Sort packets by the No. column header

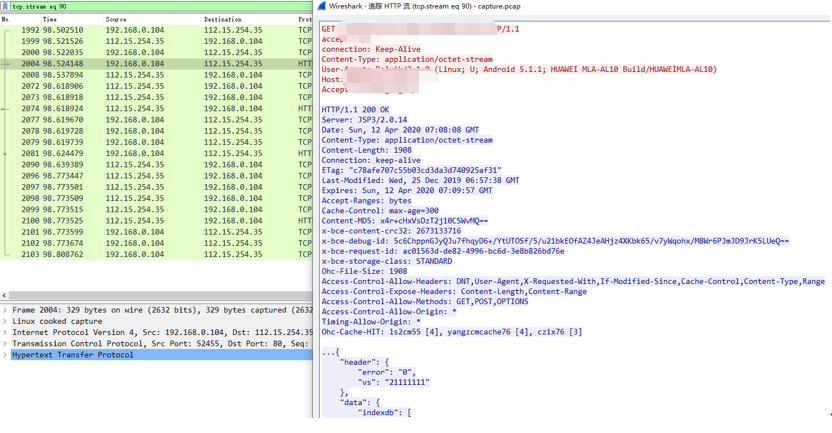point(20,19)
